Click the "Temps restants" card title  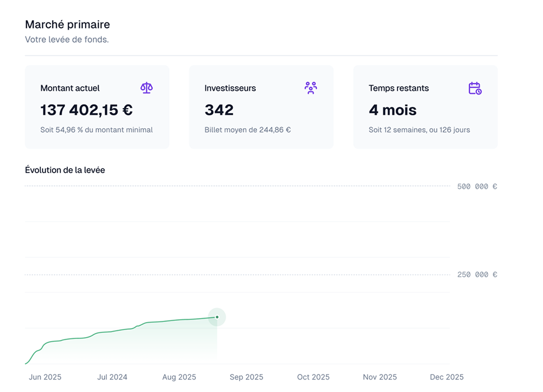(x=399, y=88)
